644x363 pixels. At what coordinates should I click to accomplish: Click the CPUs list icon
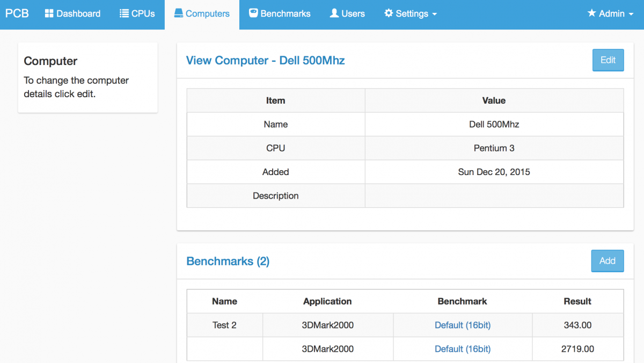pos(124,13)
